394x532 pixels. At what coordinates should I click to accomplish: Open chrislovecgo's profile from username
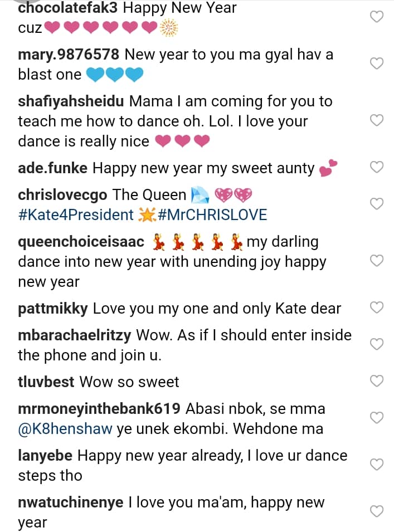click(63, 195)
